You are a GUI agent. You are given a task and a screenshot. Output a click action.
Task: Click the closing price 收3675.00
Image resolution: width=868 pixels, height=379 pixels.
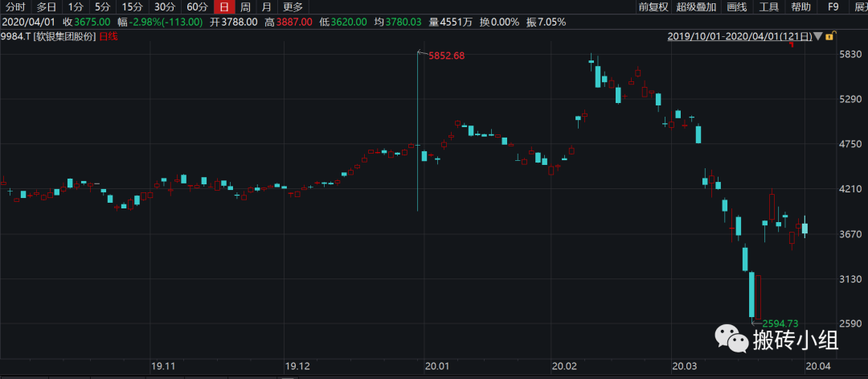click(x=86, y=23)
